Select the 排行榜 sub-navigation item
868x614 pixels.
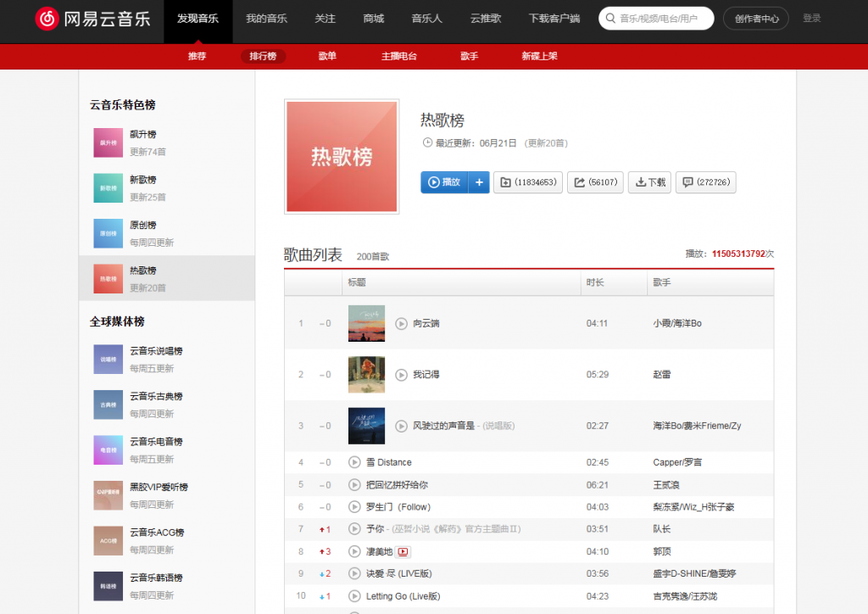point(263,56)
